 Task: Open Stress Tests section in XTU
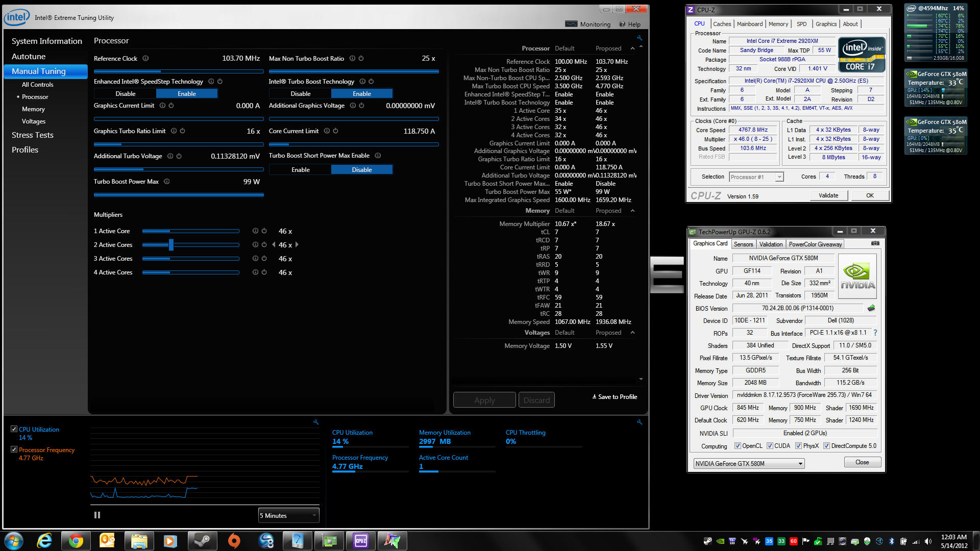(32, 135)
